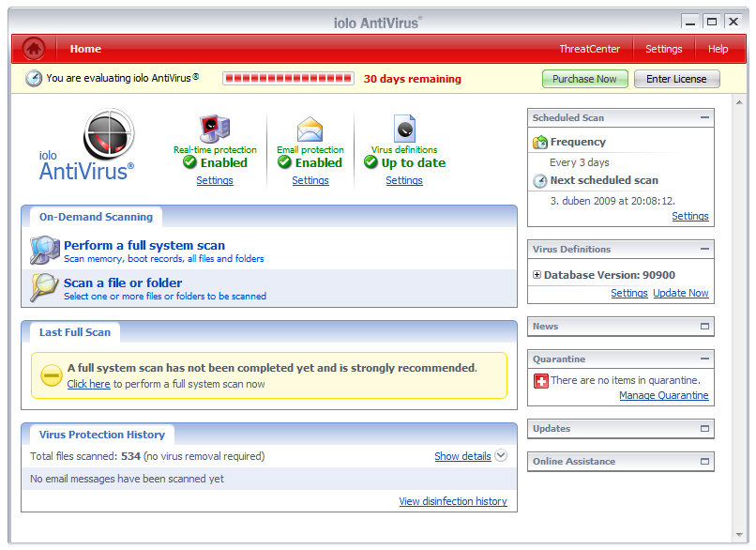This screenshot has height=550, width=756.
Task: Expand the Database Version details
Action: pyautogui.click(x=537, y=274)
